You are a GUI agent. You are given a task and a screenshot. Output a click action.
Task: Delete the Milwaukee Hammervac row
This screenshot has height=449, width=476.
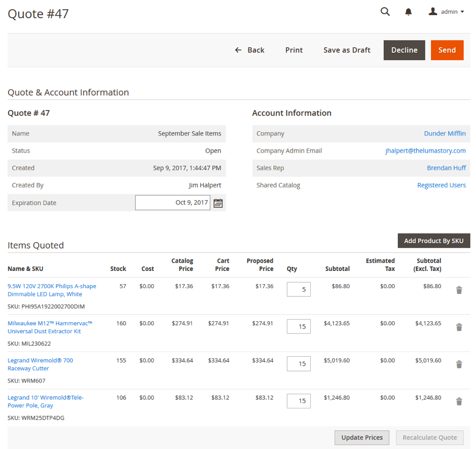click(459, 327)
